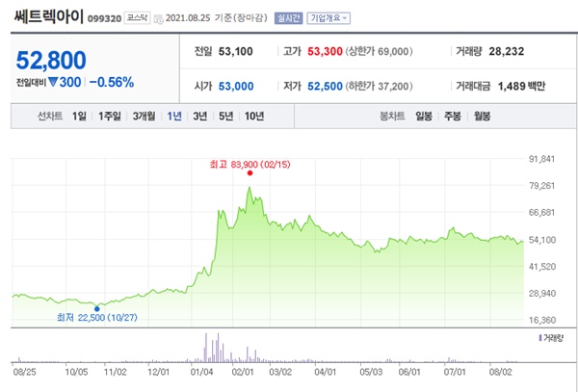Click the 시가 value 53,000

236,87
